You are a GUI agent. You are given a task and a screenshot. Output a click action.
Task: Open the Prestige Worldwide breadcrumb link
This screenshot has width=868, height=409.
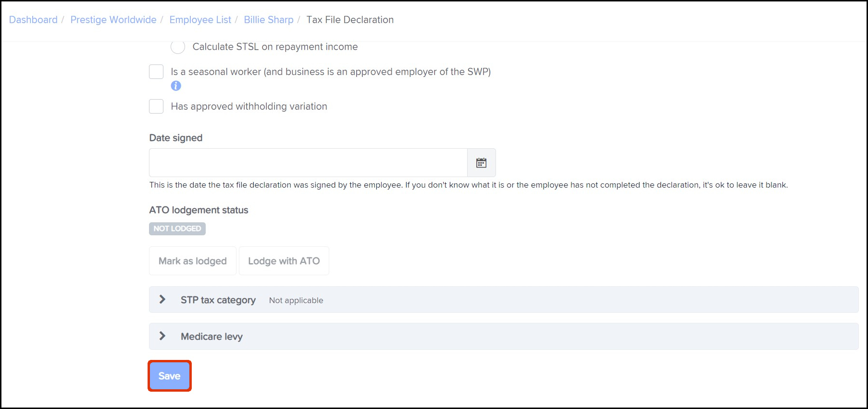pyautogui.click(x=113, y=20)
